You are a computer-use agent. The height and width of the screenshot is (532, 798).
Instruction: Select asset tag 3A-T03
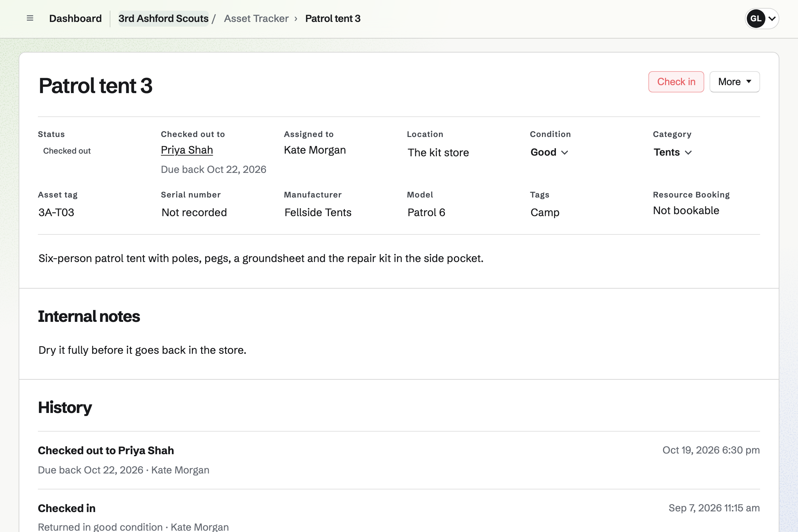coord(56,212)
